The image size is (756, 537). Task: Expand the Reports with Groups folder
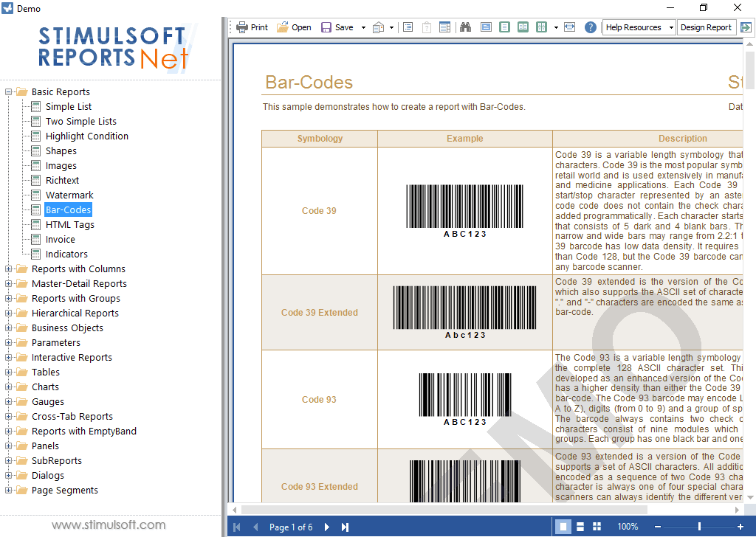(8, 298)
